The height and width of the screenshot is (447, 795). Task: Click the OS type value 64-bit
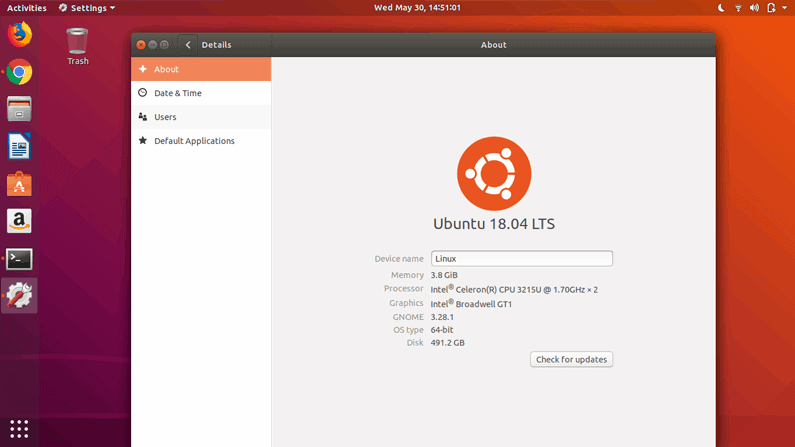[x=442, y=329]
